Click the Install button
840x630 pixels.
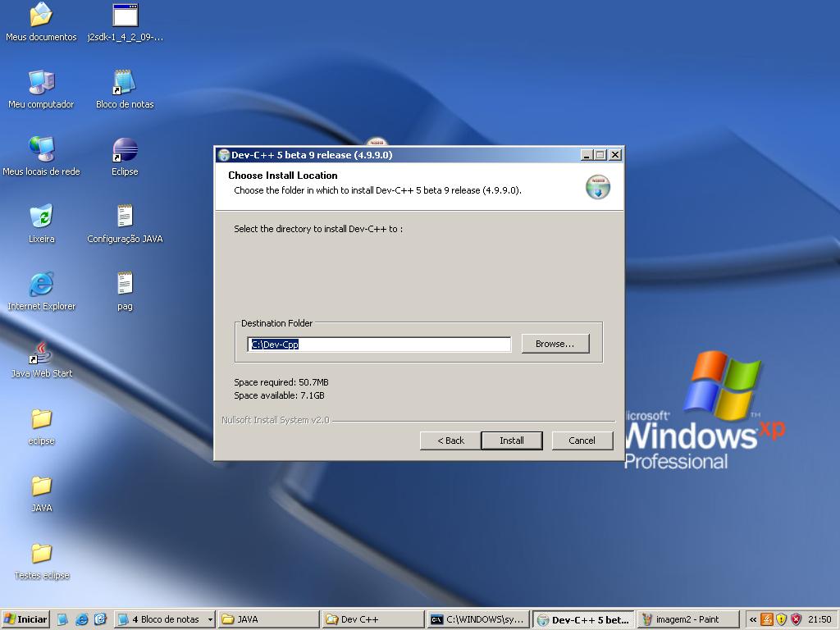point(512,441)
